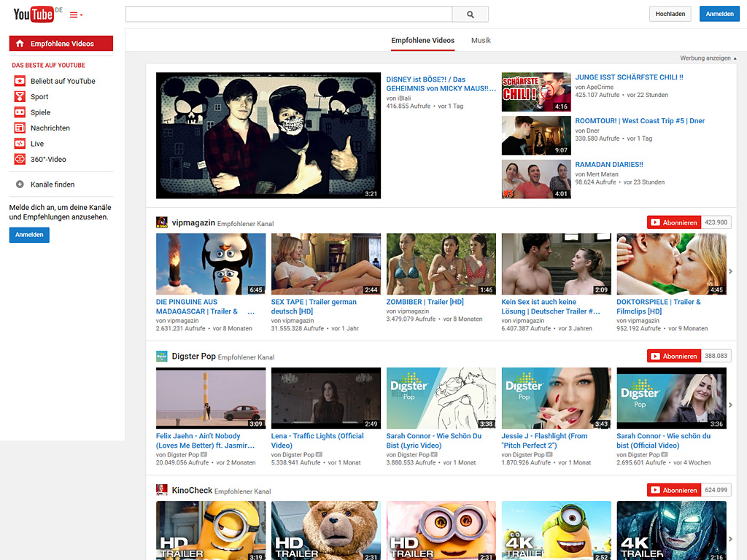This screenshot has width=747, height=560.
Task: Subscribe to Digster Pop with Abonnieren
Action: tap(674, 356)
